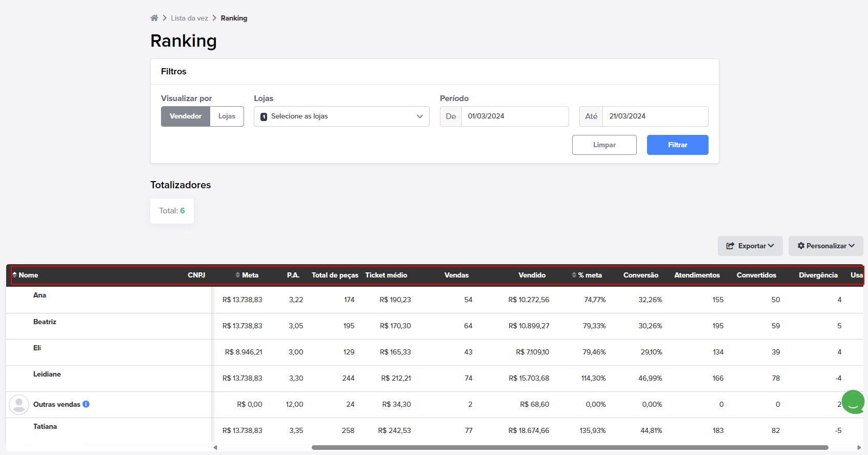This screenshot has width=868, height=455.
Task: Select the Tatiana row name
Action: click(45, 426)
